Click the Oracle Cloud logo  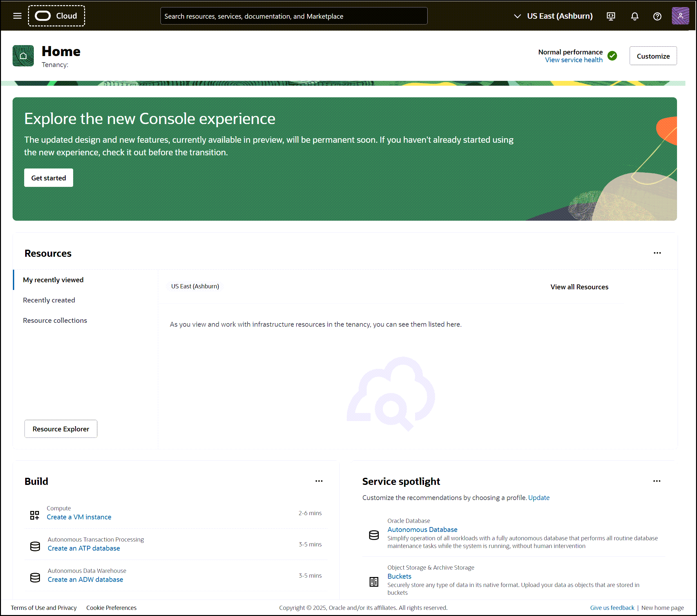(57, 16)
